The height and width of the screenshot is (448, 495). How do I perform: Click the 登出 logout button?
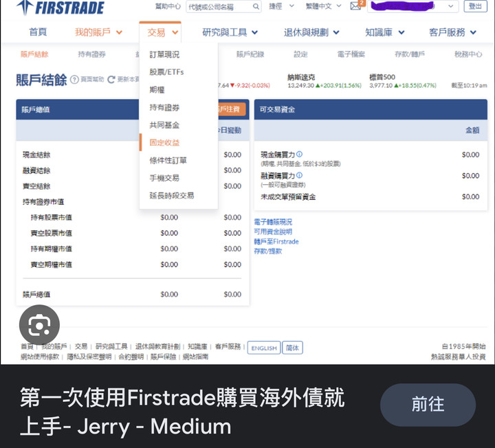pyautogui.click(x=476, y=6)
